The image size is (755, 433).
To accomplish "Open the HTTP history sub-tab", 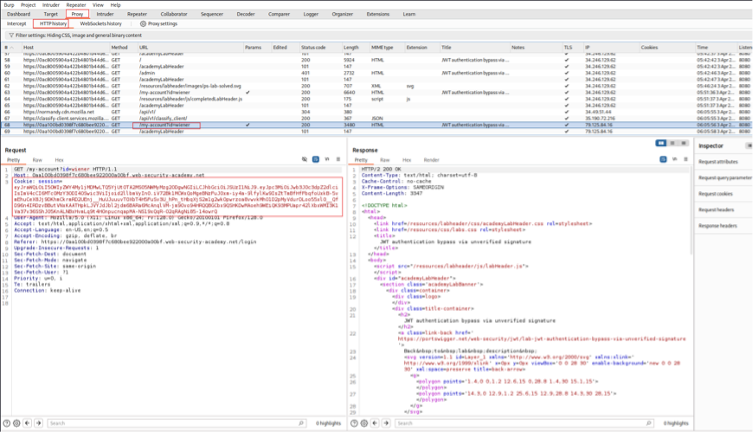I will click(x=53, y=24).
